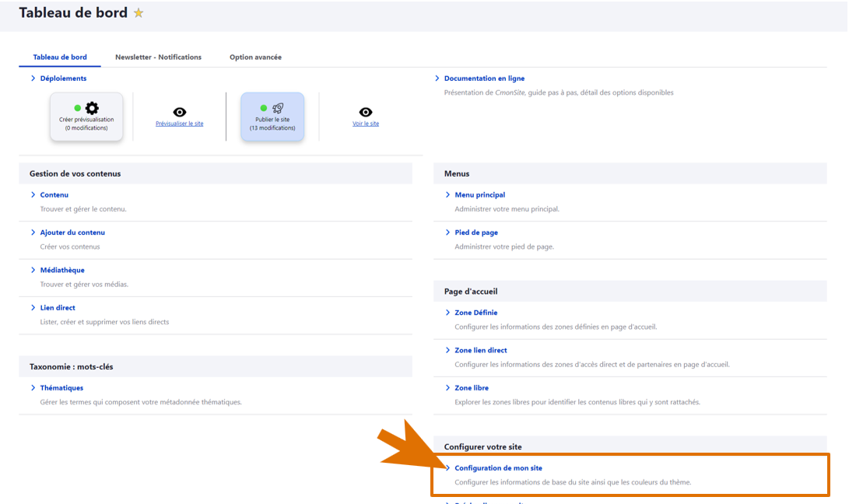Open Configuration de mon site
The image size is (849, 504).
tap(498, 468)
